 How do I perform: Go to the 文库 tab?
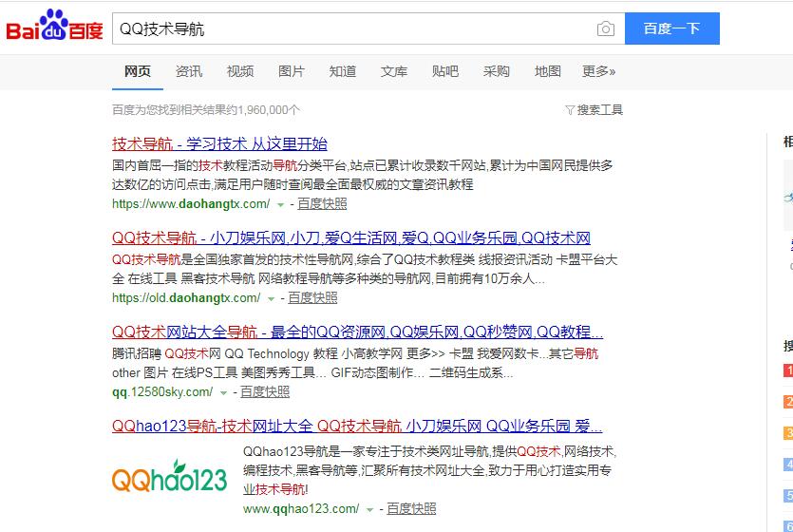(x=394, y=71)
